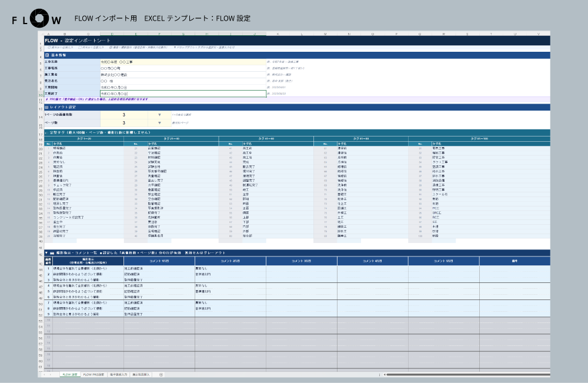588x383 pixels.
Task: Open the images-per-page dropdown arrow
Action: click(159, 115)
